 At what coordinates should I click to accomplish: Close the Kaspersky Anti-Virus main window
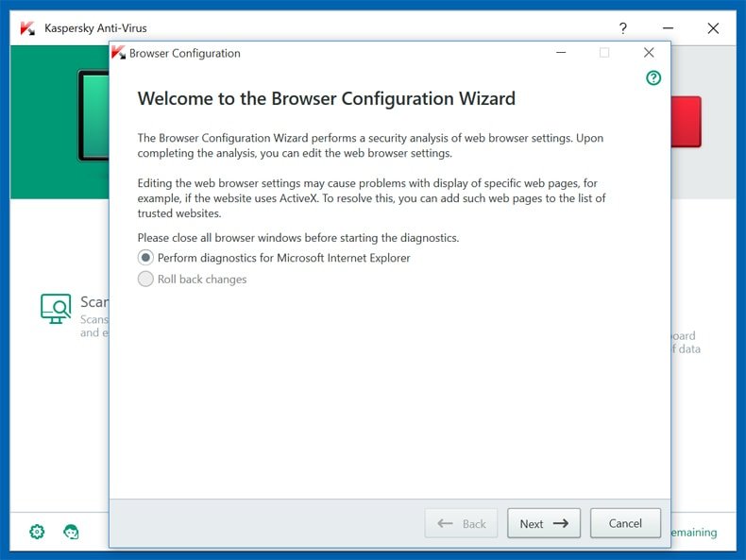(713, 28)
